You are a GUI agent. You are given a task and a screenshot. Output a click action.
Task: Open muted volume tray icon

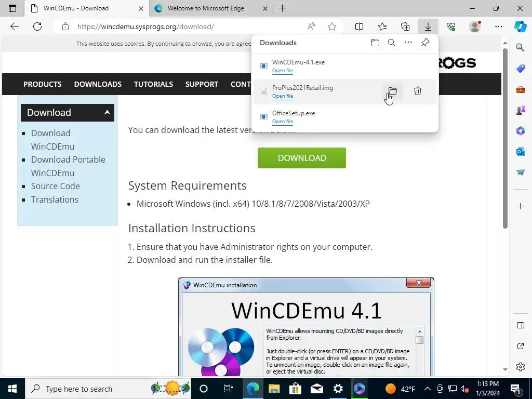point(464,389)
